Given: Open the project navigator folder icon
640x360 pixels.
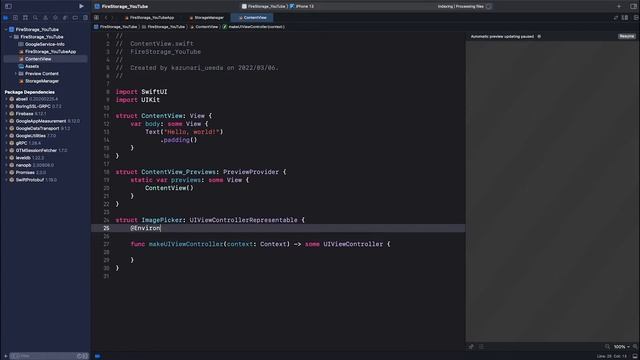Looking at the screenshot, I should (x=6, y=18).
